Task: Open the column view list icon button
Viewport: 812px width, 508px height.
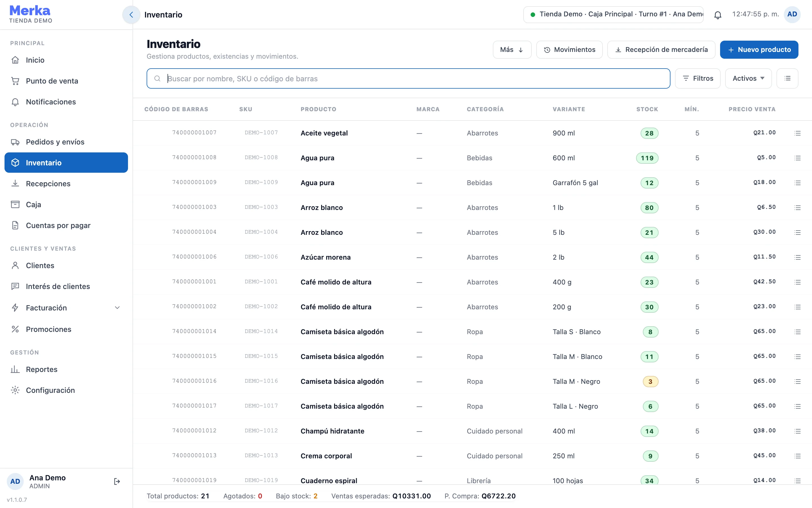Action: [787, 78]
